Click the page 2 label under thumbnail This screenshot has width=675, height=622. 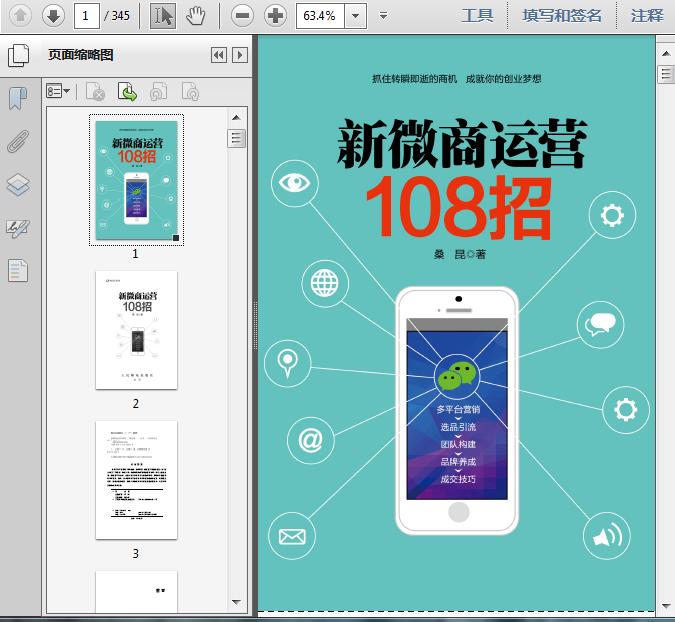click(136, 403)
